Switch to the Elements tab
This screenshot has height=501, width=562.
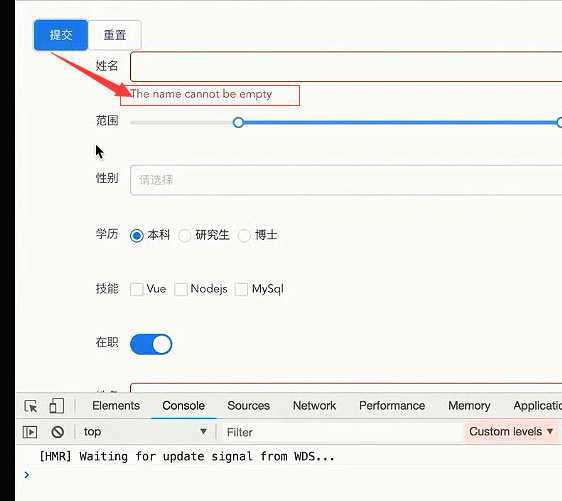click(116, 406)
